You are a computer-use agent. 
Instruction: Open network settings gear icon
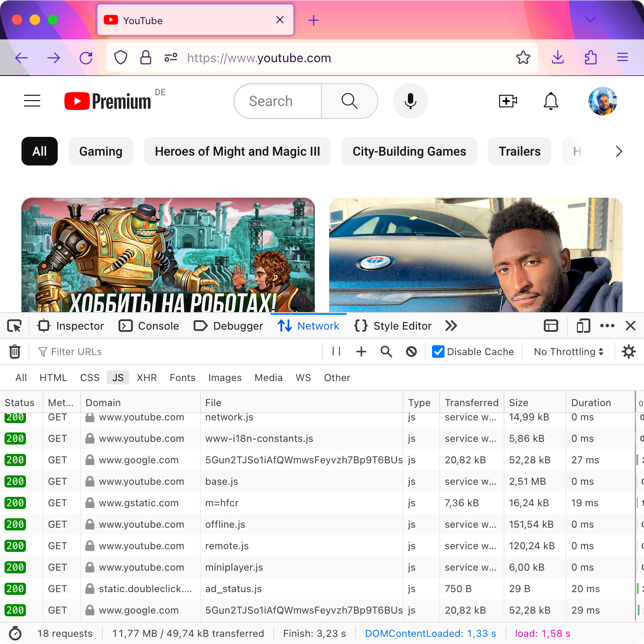[629, 352]
